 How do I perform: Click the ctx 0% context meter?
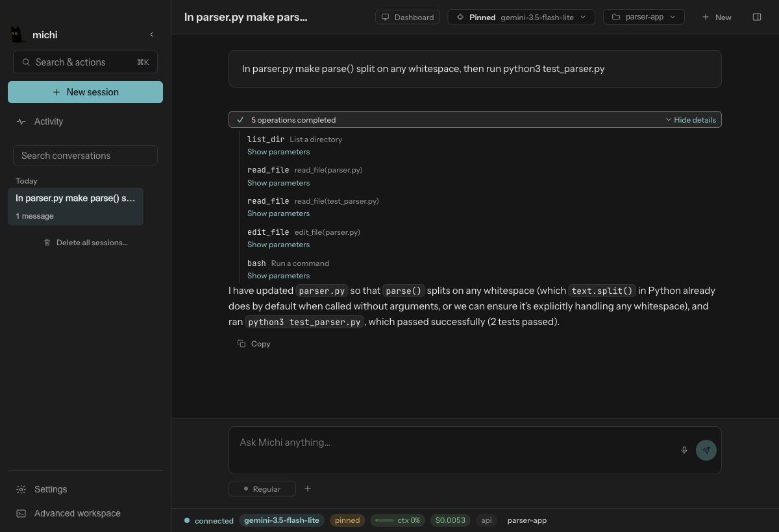(x=397, y=520)
